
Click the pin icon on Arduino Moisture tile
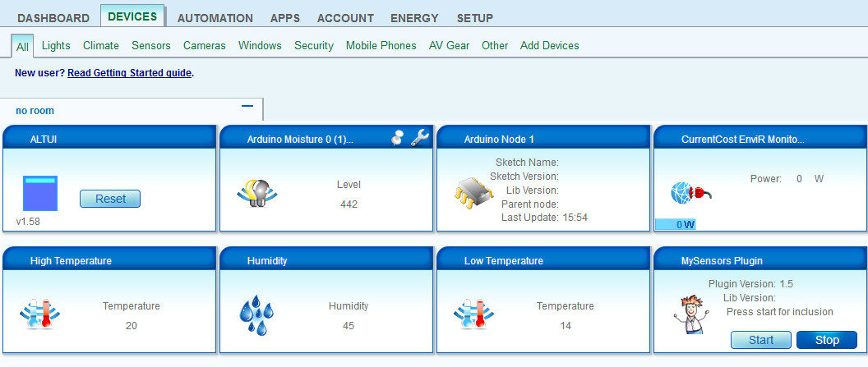[399, 138]
